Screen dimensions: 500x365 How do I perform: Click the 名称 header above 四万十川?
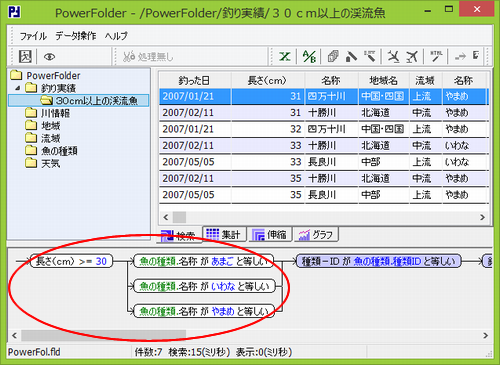[x=331, y=80]
